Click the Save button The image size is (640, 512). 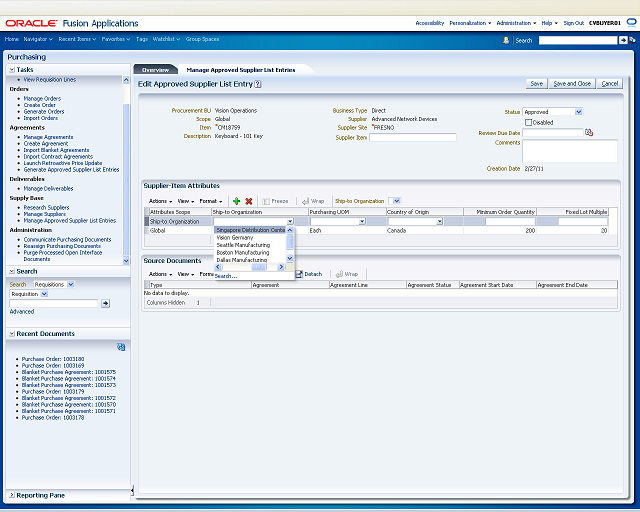(x=536, y=84)
